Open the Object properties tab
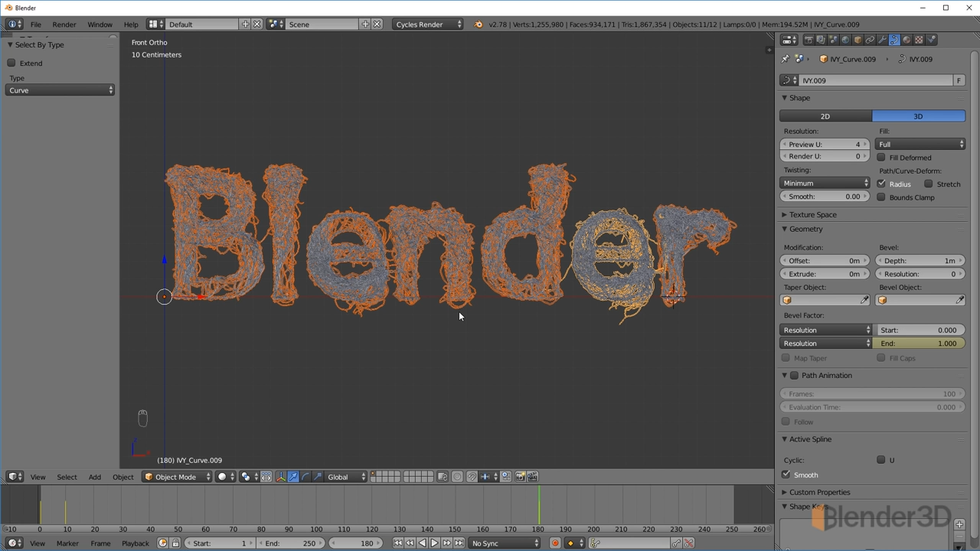 click(857, 40)
